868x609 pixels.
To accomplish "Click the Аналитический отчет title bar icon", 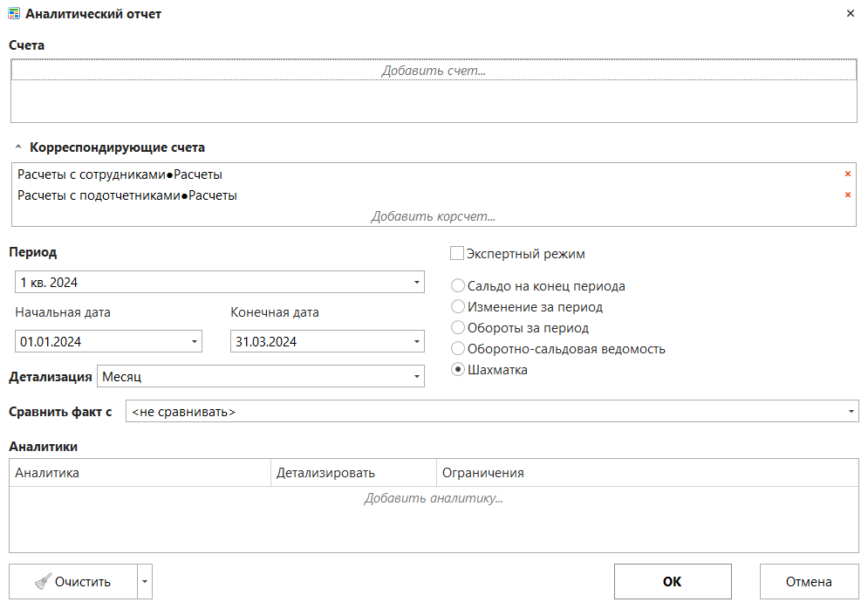I will 14,14.
